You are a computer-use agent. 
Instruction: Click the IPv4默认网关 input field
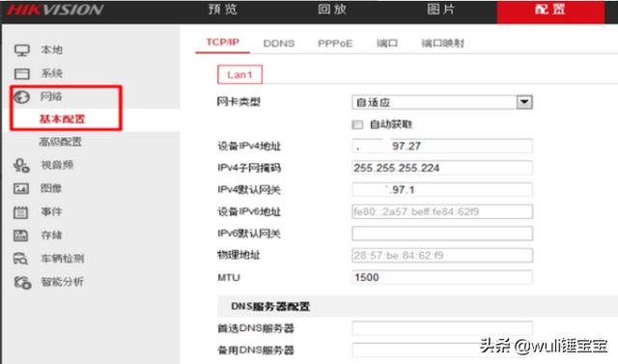442,189
